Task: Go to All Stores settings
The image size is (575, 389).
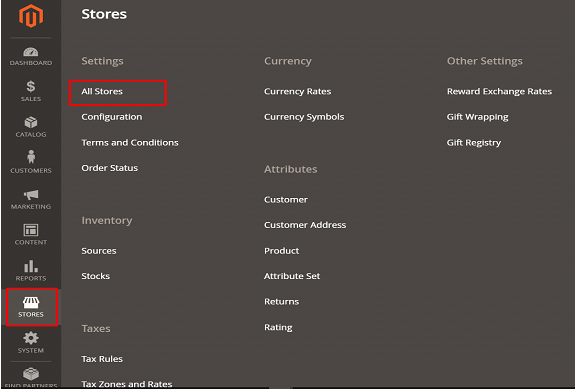Action: [102, 91]
